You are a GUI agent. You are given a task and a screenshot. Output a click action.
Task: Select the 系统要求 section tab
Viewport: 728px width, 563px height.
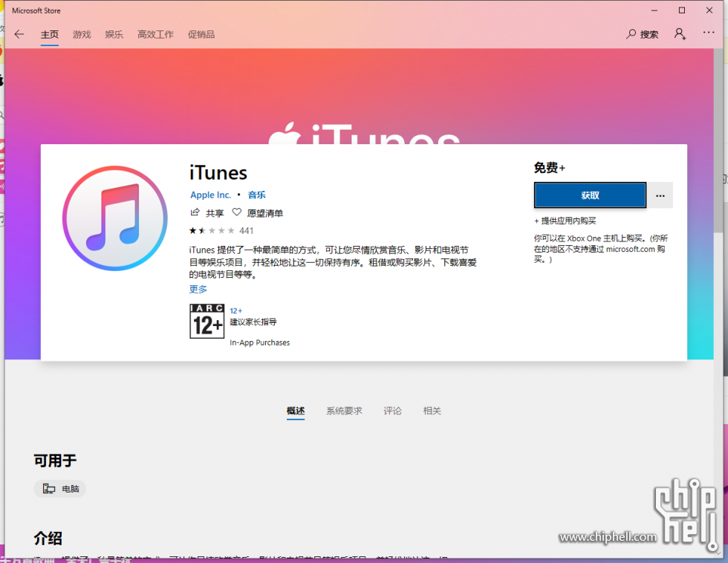[344, 411]
